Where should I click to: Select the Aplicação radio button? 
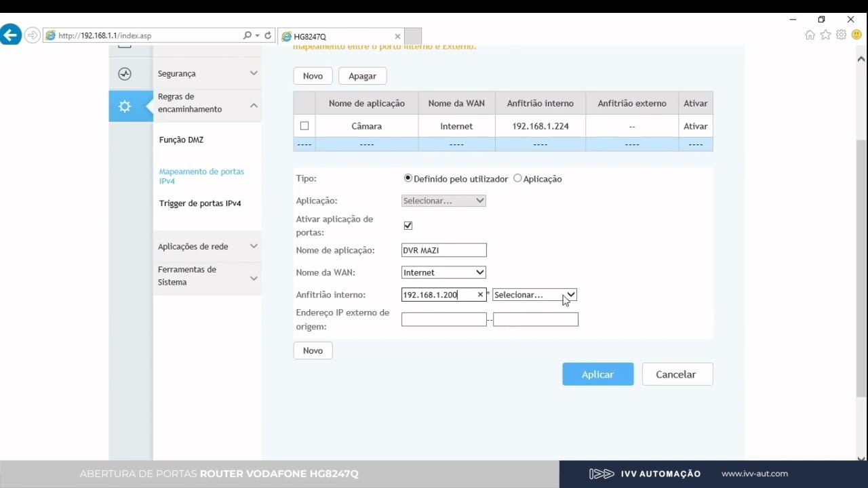coord(518,178)
